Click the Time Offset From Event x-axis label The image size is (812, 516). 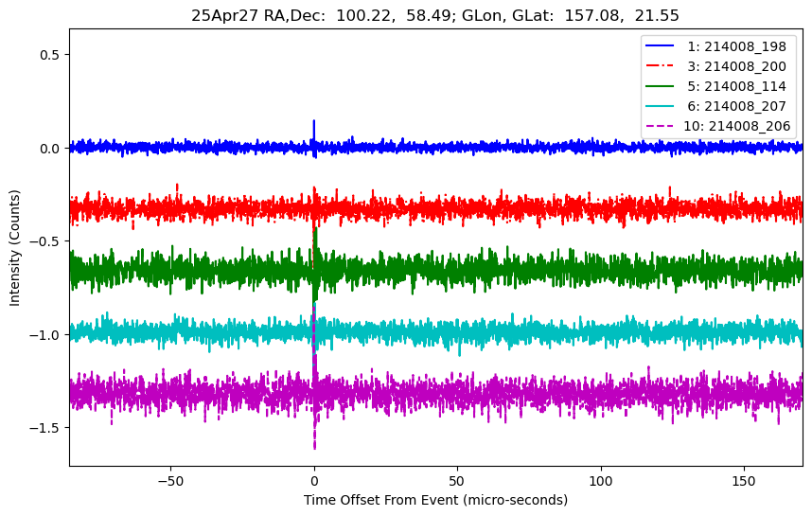coord(435,500)
